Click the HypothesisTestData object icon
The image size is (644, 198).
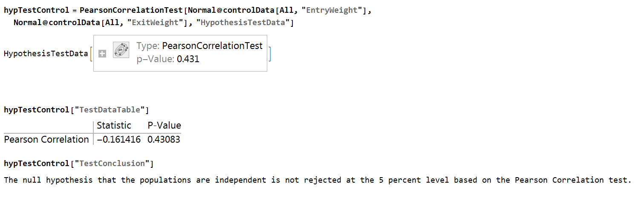121,50
